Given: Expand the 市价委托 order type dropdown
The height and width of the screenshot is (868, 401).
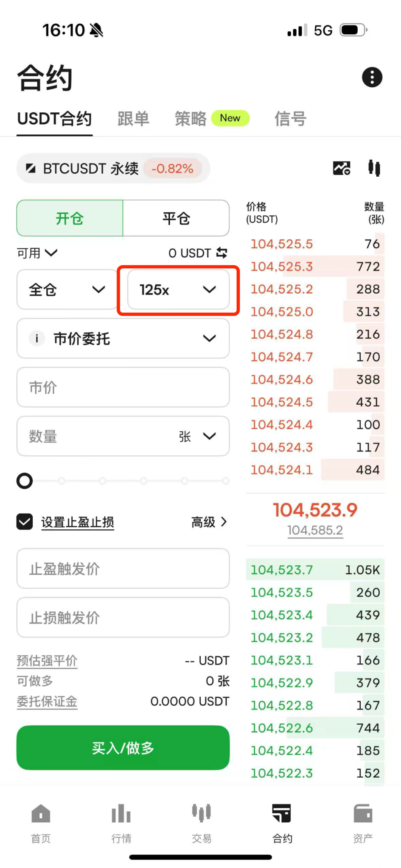Looking at the screenshot, I should [123, 338].
